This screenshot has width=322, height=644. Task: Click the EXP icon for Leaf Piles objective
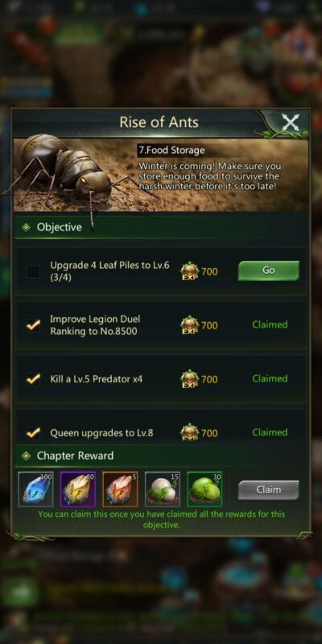coord(190,271)
